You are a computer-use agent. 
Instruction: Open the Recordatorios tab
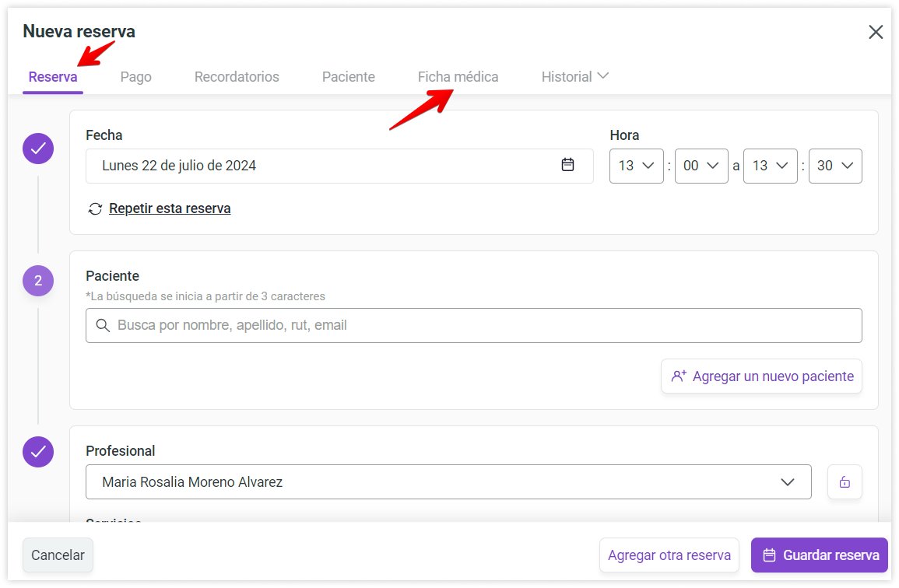click(237, 77)
